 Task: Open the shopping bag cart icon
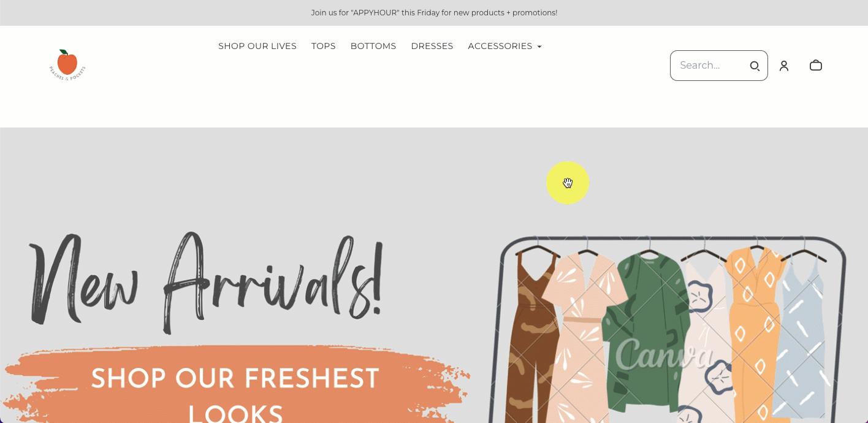tap(816, 65)
